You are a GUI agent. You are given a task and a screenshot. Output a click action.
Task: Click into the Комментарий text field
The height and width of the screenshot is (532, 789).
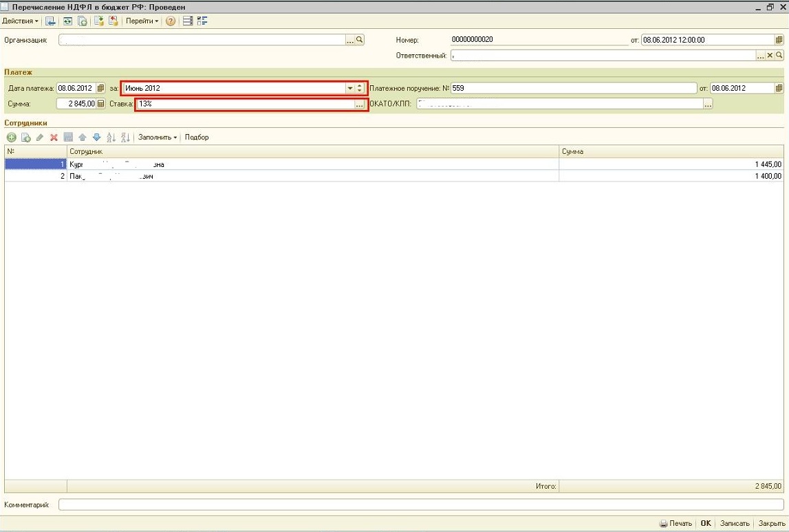(420, 505)
